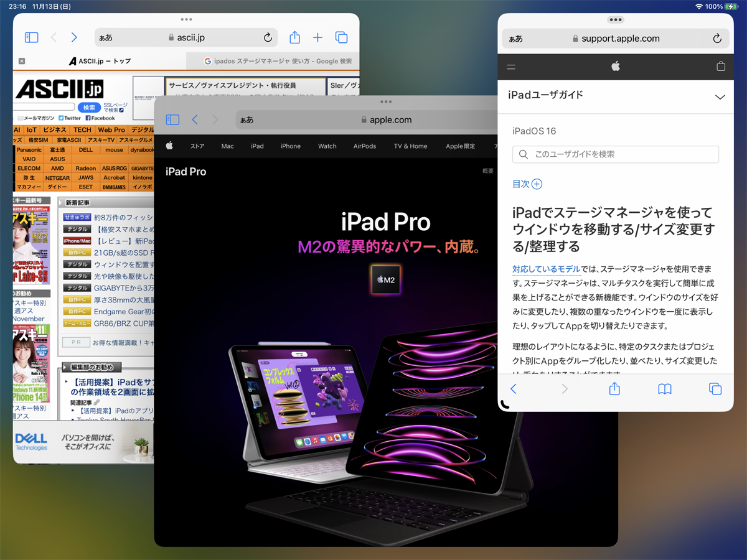Go back using support window bottom toolbar
Image resolution: width=747 pixels, height=560 pixels.
514,389
